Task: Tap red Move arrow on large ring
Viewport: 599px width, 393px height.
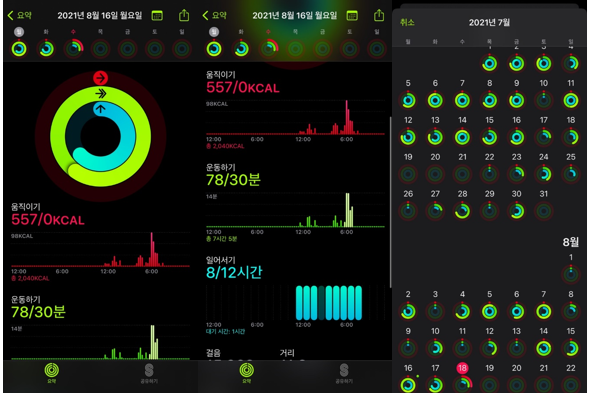Action: pyautogui.click(x=100, y=78)
